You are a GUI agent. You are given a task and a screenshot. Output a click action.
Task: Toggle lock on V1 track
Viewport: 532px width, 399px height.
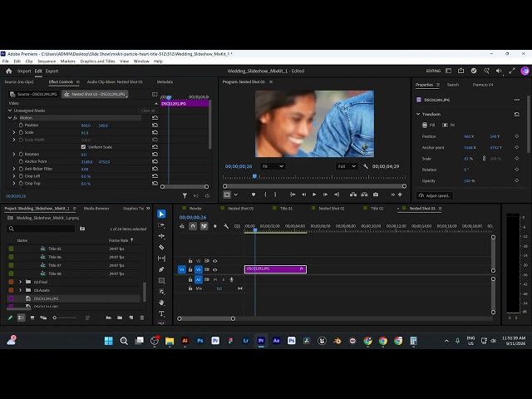[x=190, y=269]
